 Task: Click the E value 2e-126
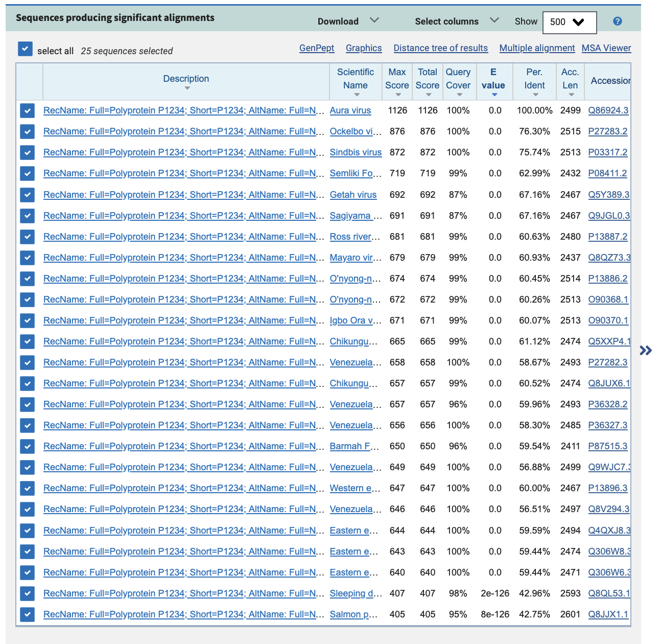[495, 593]
